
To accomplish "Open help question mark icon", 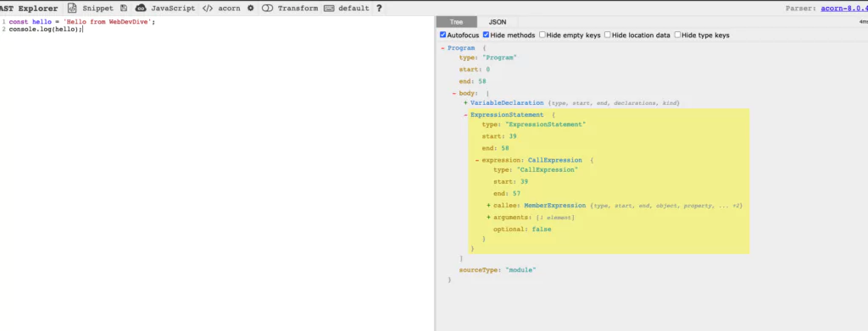I will pos(379,8).
